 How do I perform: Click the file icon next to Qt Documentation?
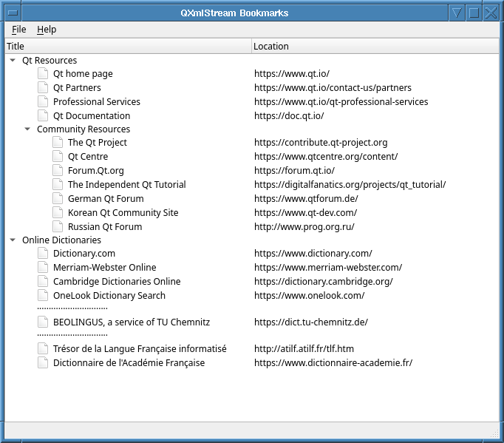(43, 116)
